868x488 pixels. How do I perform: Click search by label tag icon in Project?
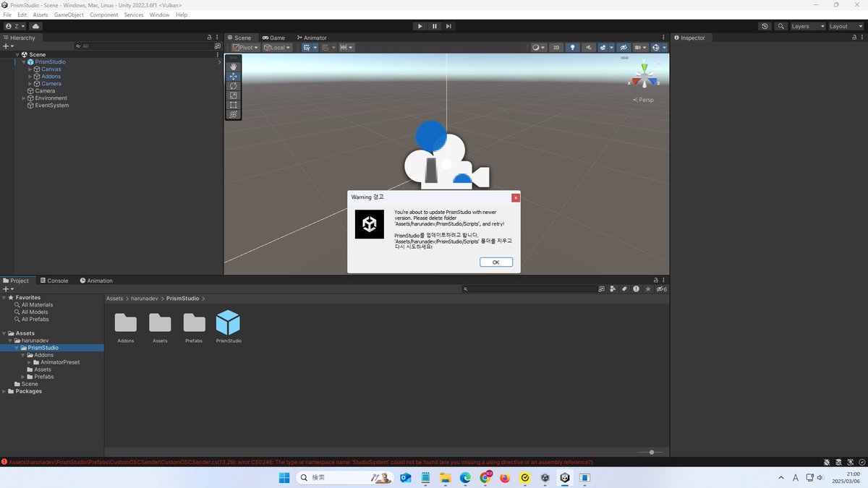tap(625, 289)
